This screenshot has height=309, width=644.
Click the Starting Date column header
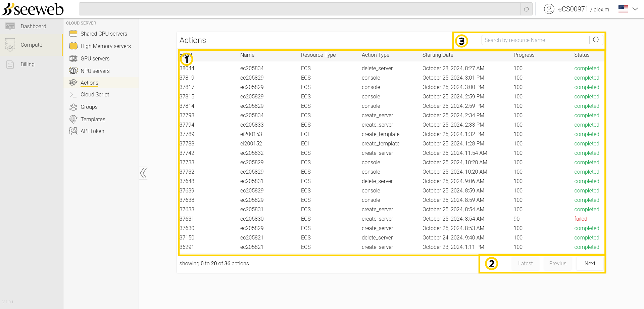point(438,55)
